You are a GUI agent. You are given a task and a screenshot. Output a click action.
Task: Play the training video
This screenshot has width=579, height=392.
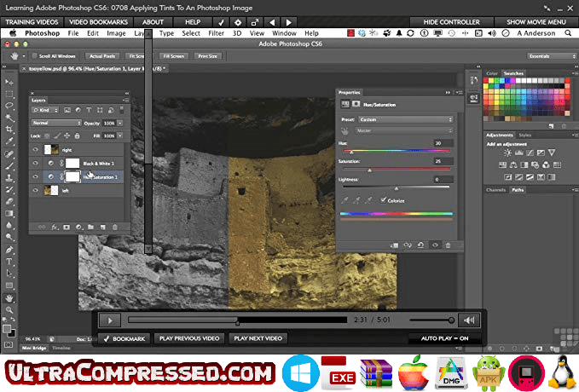coord(110,320)
